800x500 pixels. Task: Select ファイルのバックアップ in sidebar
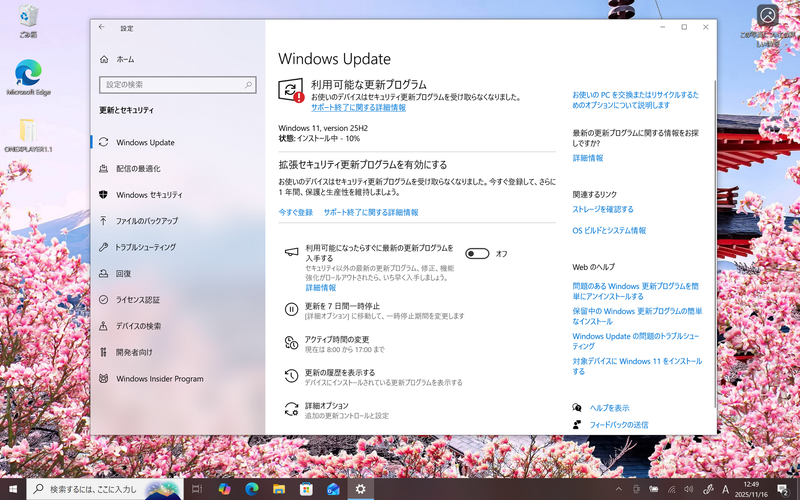pyautogui.click(x=178, y=221)
